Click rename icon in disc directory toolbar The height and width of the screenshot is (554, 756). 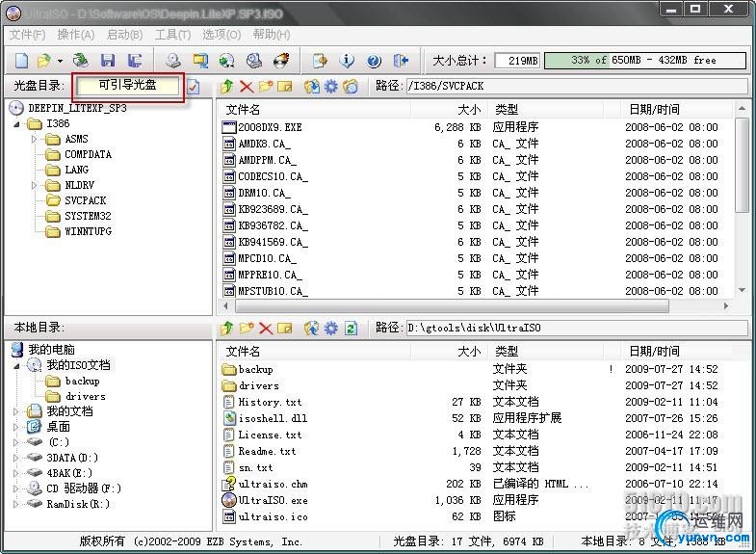[285, 87]
